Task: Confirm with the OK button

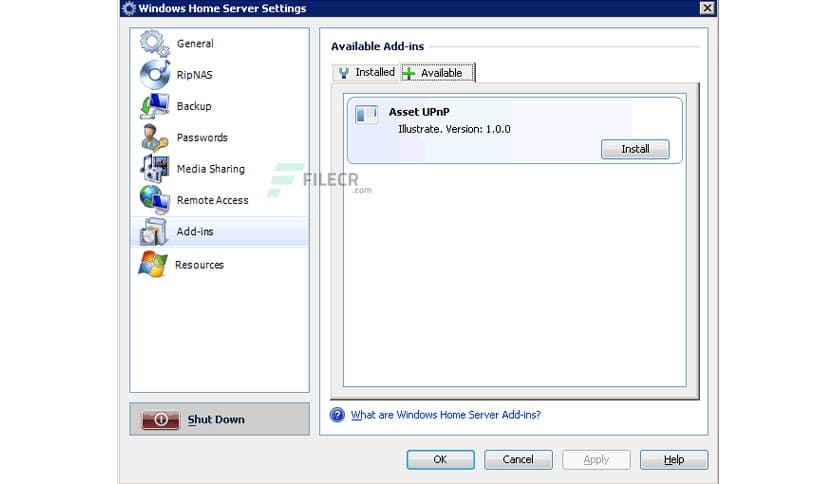Action: (440, 459)
